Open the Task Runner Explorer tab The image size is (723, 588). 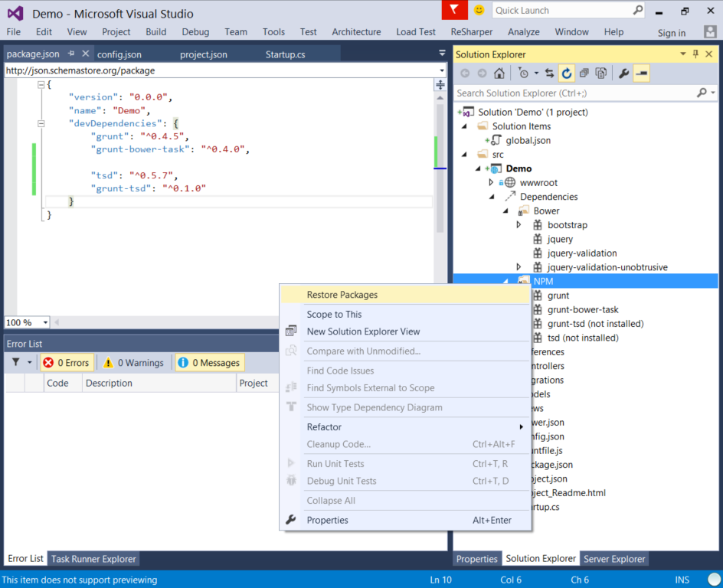pyautogui.click(x=93, y=559)
